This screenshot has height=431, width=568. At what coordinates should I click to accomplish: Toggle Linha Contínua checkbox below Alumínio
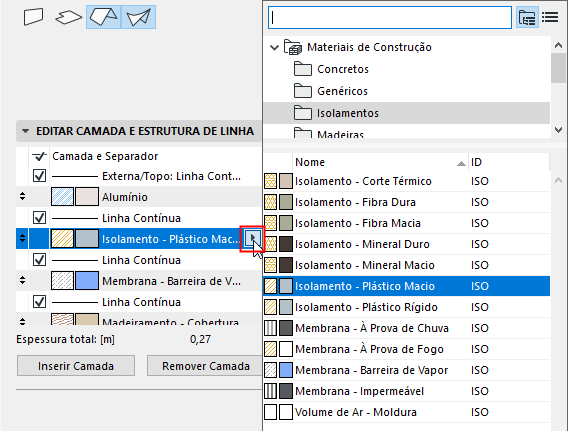click(x=39, y=218)
